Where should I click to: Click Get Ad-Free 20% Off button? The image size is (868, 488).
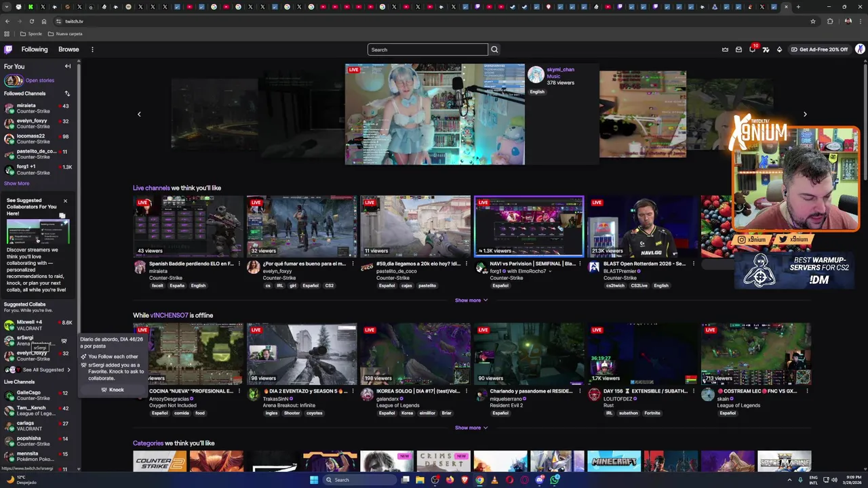[x=819, y=49]
